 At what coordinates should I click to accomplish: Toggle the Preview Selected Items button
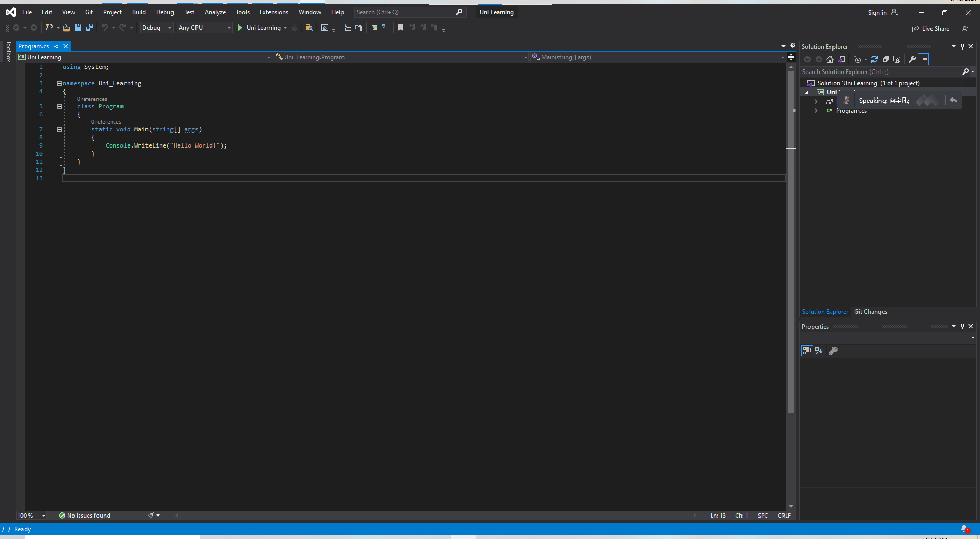tap(923, 59)
